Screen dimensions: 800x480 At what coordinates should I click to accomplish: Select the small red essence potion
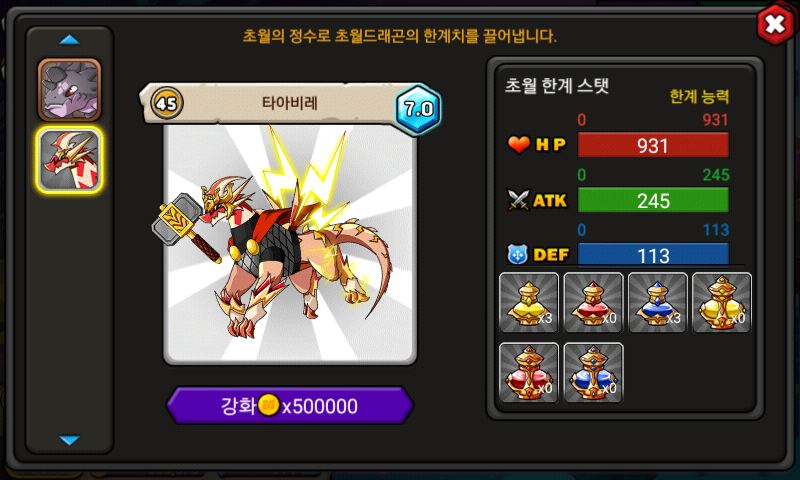click(x=593, y=303)
